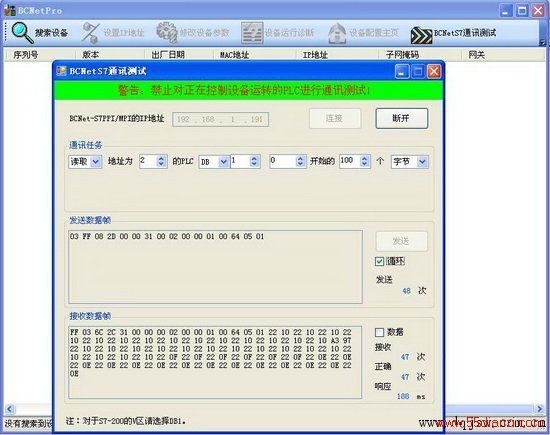Click inside the 发送数据帧 text area
550x435 pixels.
click(x=215, y=267)
